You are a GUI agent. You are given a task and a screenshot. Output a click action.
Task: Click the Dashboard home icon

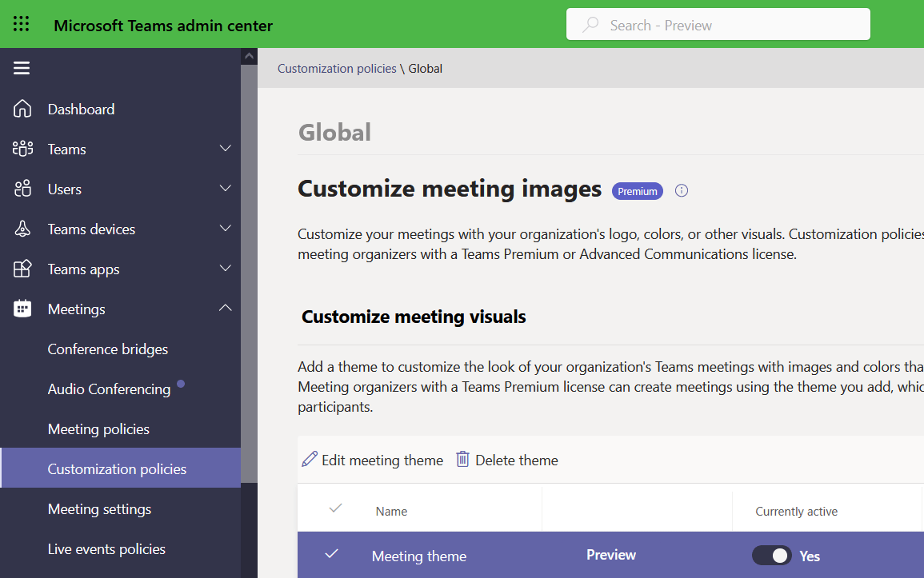pos(22,110)
